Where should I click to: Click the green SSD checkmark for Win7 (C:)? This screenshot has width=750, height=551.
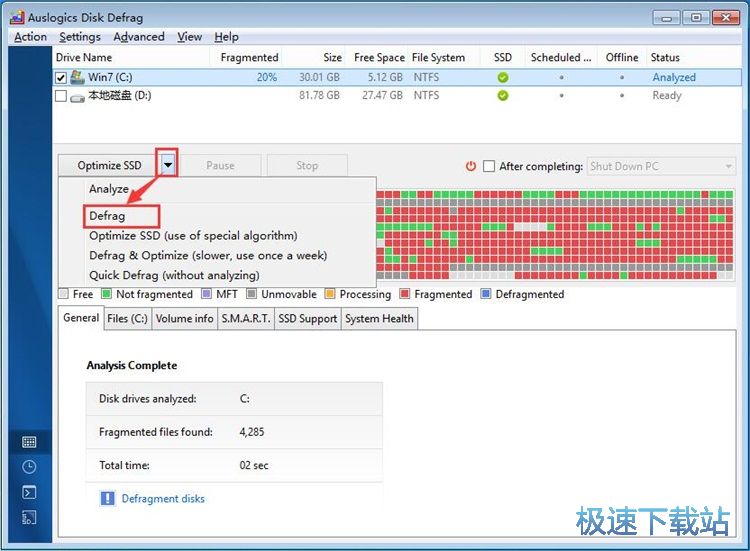[503, 77]
